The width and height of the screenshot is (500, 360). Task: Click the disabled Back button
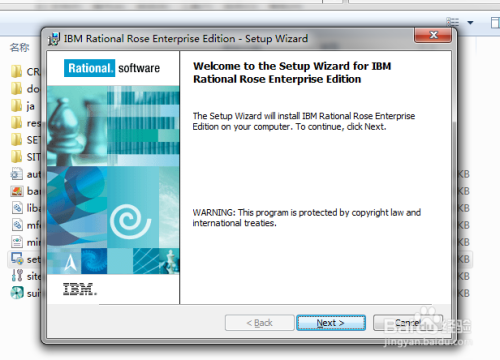point(260,323)
